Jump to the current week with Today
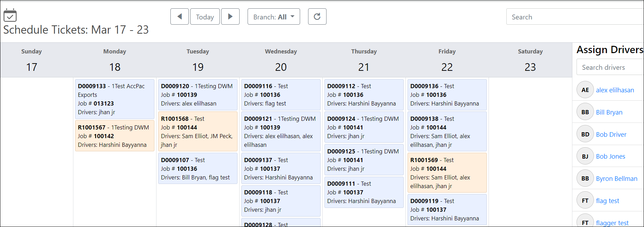The width and height of the screenshot is (644, 227). pyautogui.click(x=205, y=17)
